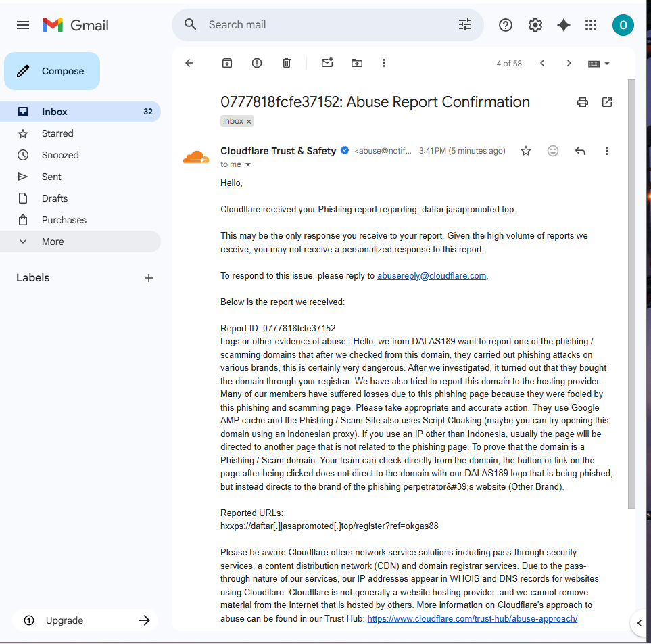
Task: Click the Upgrade button
Action: pos(85,620)
